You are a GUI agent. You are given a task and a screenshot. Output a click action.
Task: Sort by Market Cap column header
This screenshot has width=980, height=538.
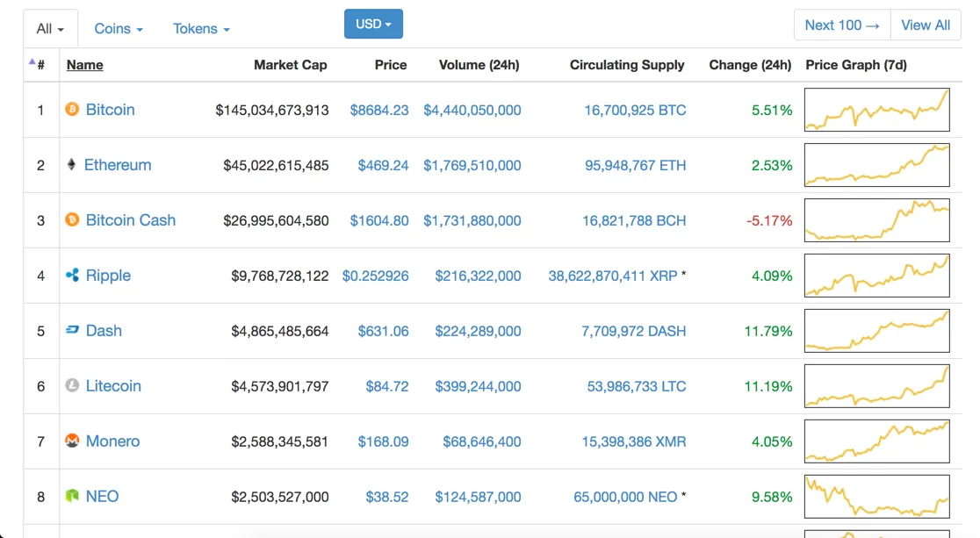click(290, 65)
